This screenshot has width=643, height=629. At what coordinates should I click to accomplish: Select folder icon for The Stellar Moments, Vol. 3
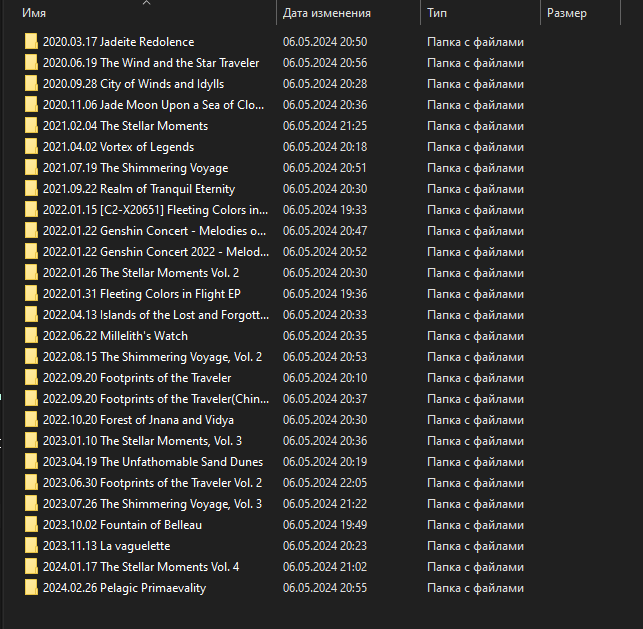31,441
